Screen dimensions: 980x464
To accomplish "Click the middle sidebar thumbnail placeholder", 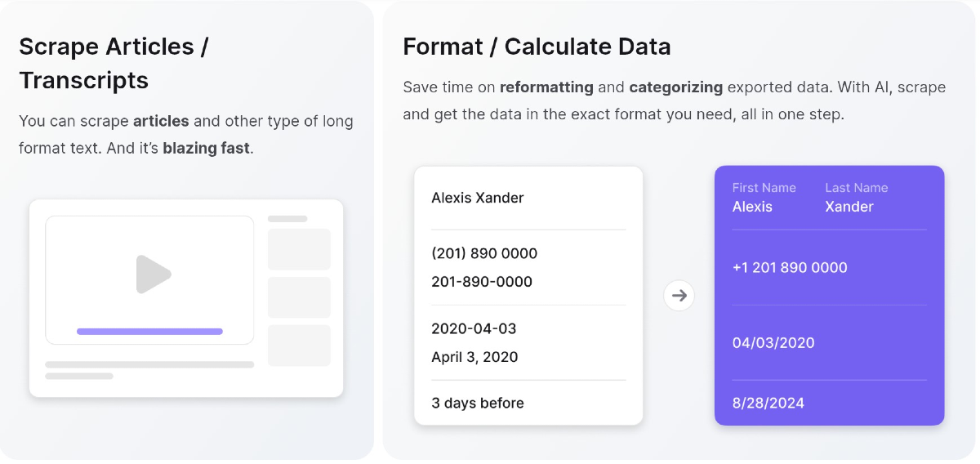I will pyautogui.click(x=299, y=297).
